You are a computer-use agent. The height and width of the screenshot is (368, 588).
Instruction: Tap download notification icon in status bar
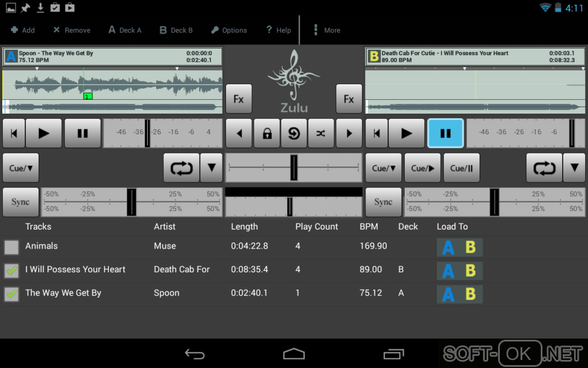click(x=40, y=7)
